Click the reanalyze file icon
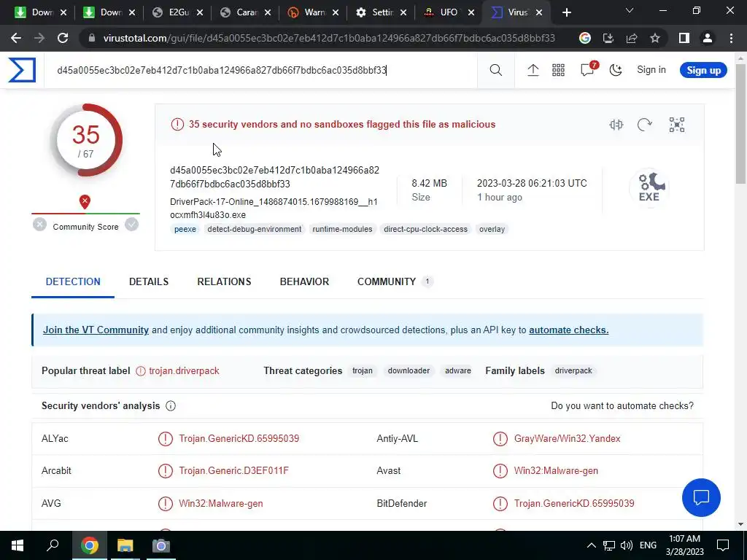The image size is (747, 560). (645, 125)
